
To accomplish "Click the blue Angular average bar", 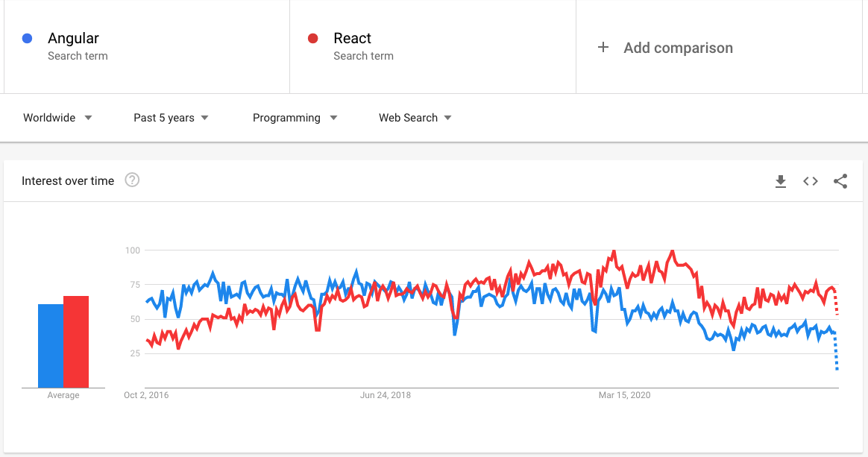I will [x=51, y=346].
